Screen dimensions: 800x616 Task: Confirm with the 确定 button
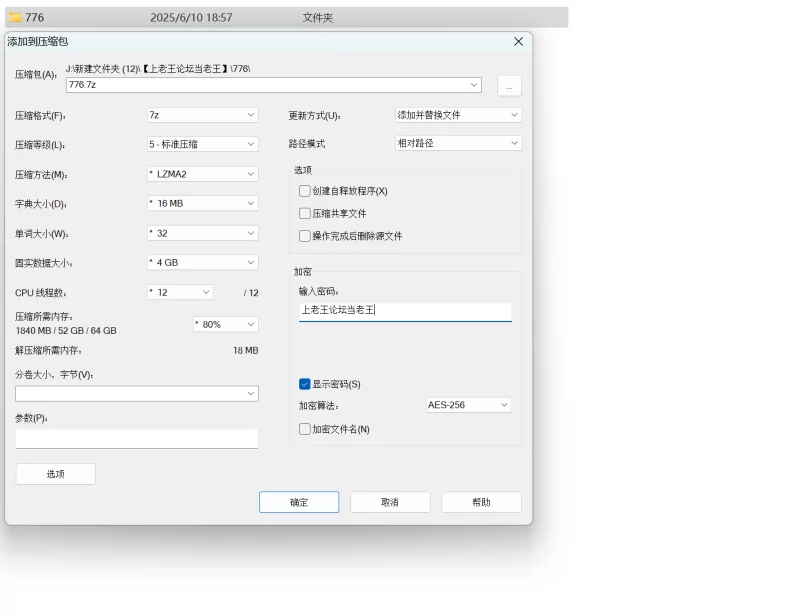coord(299,502)
